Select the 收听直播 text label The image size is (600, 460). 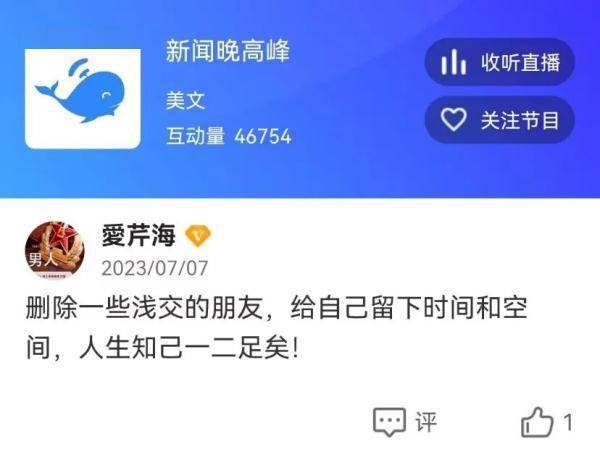point(520,62)
